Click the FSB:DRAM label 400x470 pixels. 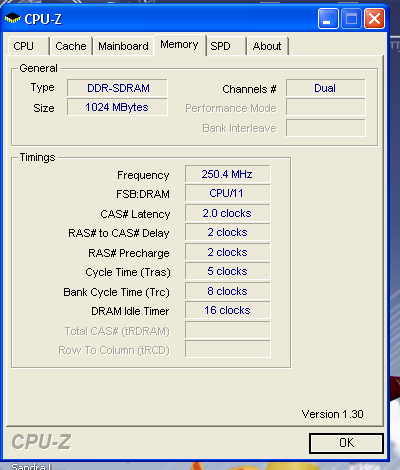pos(143,194)
